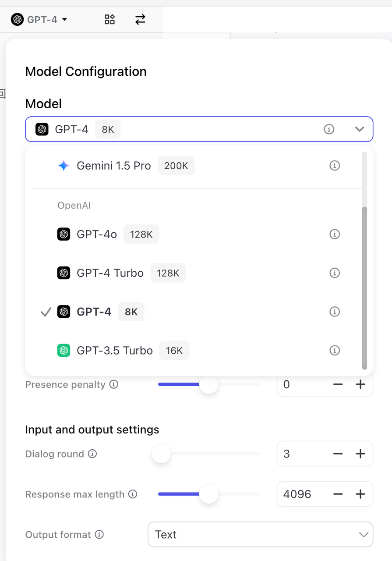
Task: Pick GPT-3.5 Turbo from the model list
Action: click(115, 350)
